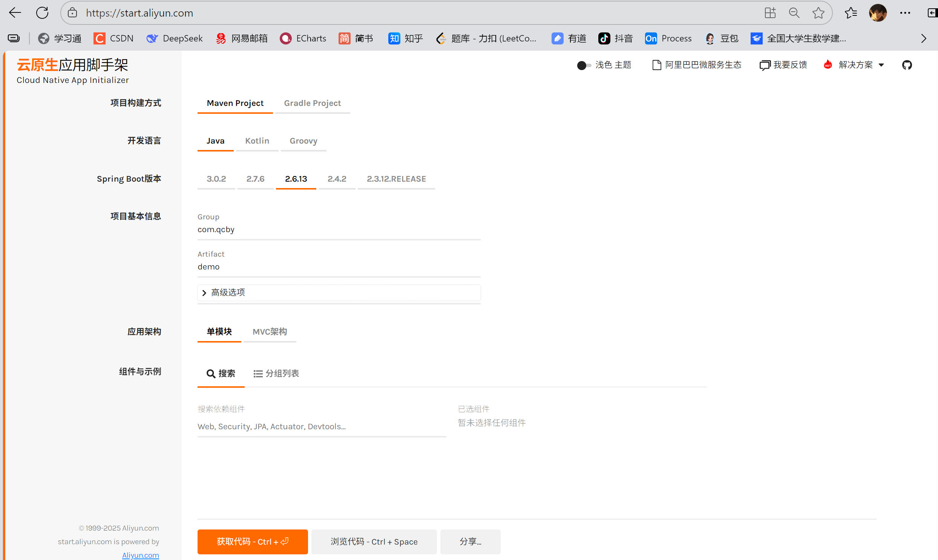Switch to the 分组列表 tab

coord(276,373)
